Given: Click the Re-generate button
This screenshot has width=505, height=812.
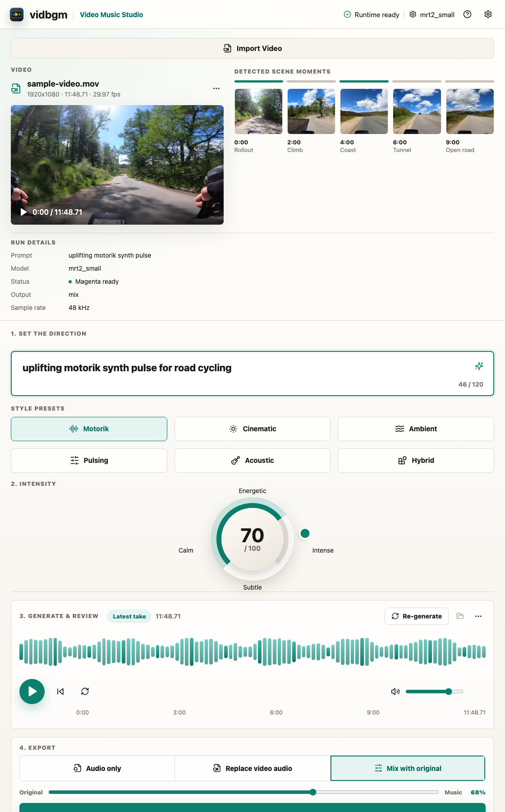Looking at the screenshot, I should click(417, 616).
